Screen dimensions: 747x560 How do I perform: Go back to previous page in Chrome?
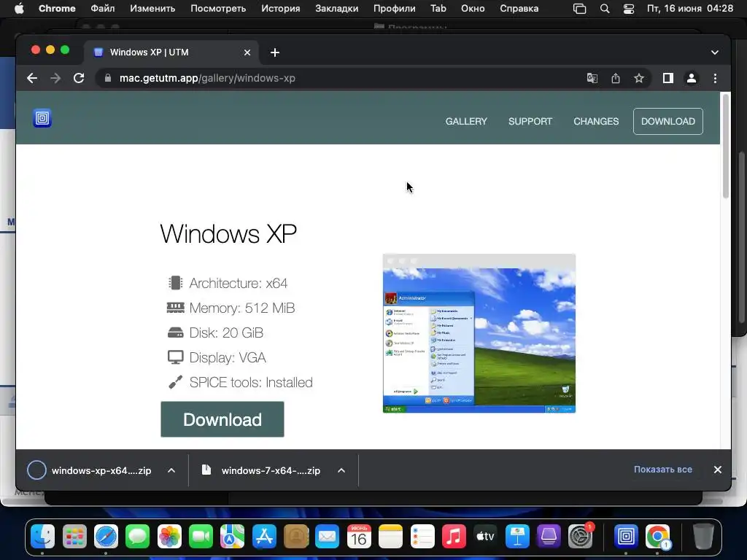tap(32, 78)
